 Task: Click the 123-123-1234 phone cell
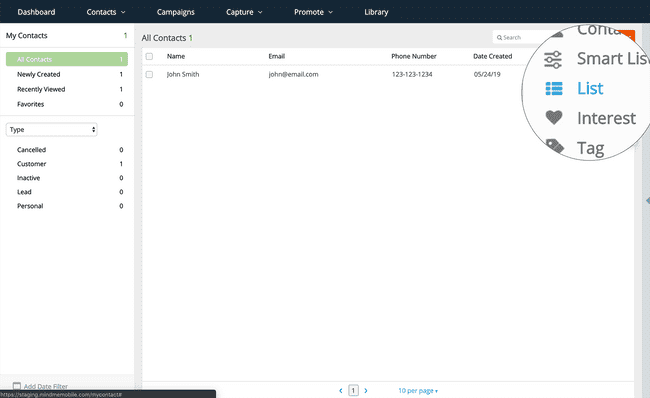point(412,74)
